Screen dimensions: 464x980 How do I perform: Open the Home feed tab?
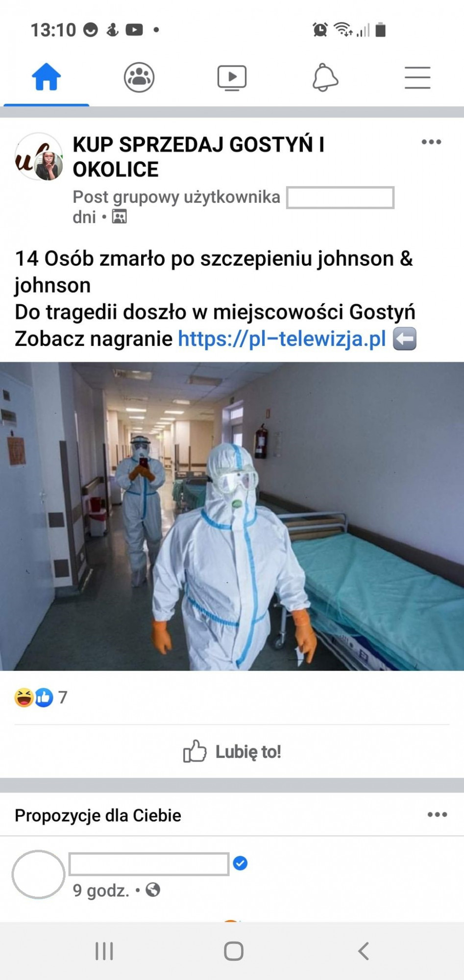pyautogui.click(x=47, y=77)
